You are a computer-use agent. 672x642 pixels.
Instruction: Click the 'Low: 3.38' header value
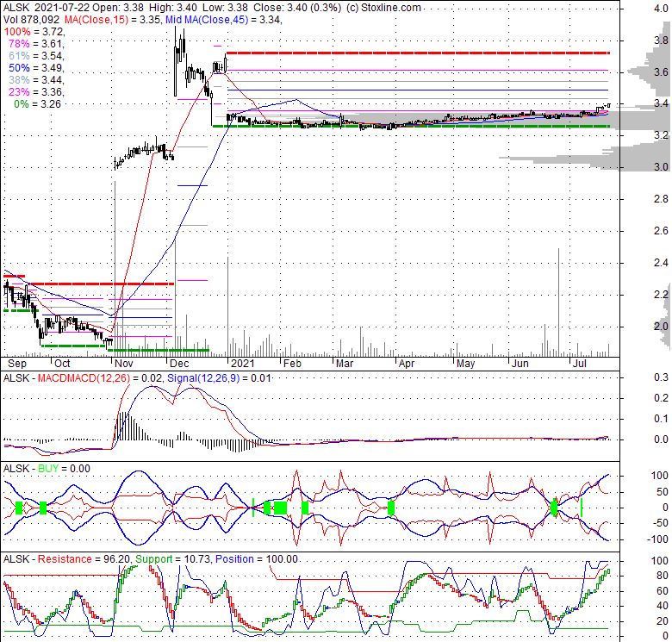point(223,7)
